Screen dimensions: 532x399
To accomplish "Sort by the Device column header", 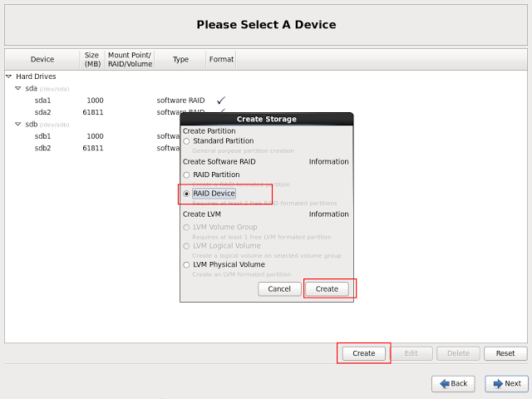I will click(x=42, y=59).
